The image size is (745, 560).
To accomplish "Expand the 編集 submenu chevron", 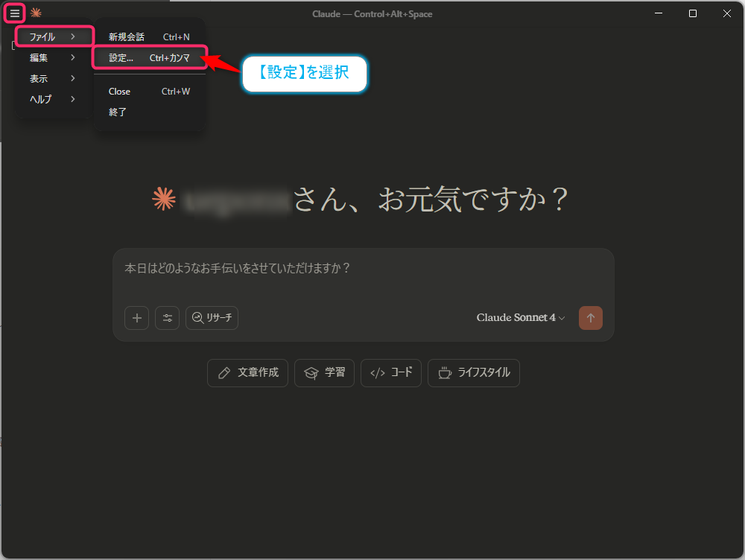I will [x=73, y=57].
